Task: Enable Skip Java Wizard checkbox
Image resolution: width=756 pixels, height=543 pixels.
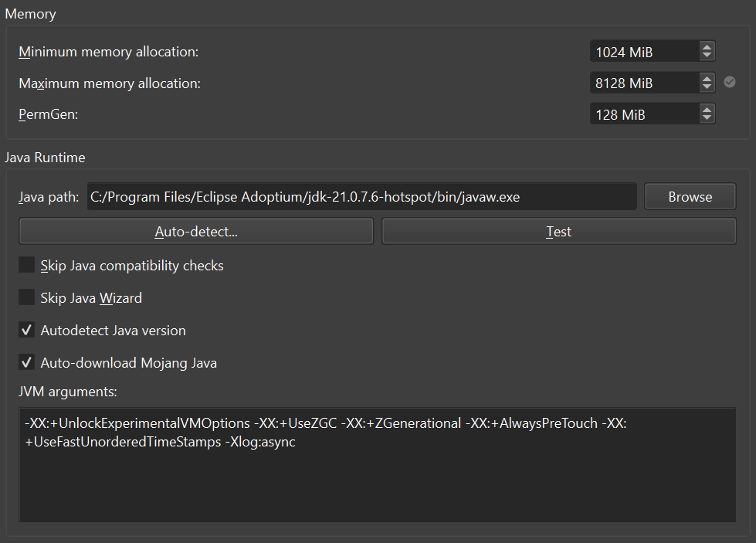Action: (x=26, y=297)
